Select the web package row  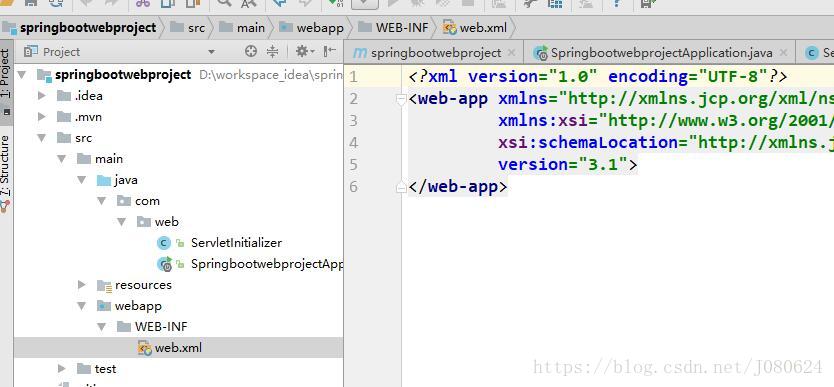point(178,222)
